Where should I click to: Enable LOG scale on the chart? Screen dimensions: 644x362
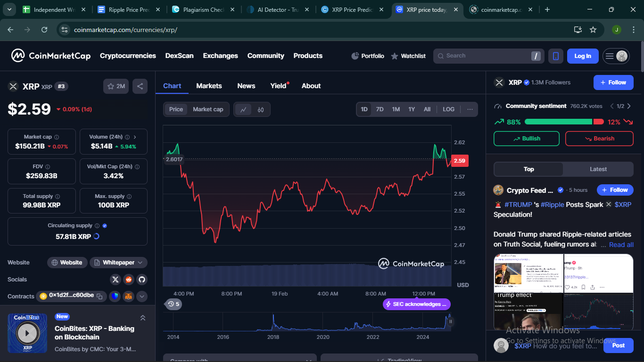tap(449, 109)
